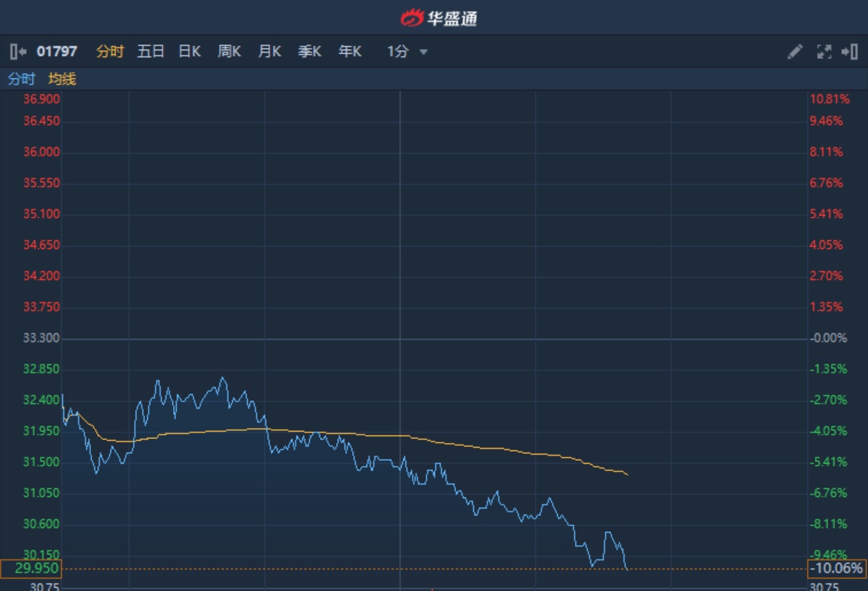868x591 pixels.
Task: Open the 日K daily chart tab
Action: click(189, 52)
